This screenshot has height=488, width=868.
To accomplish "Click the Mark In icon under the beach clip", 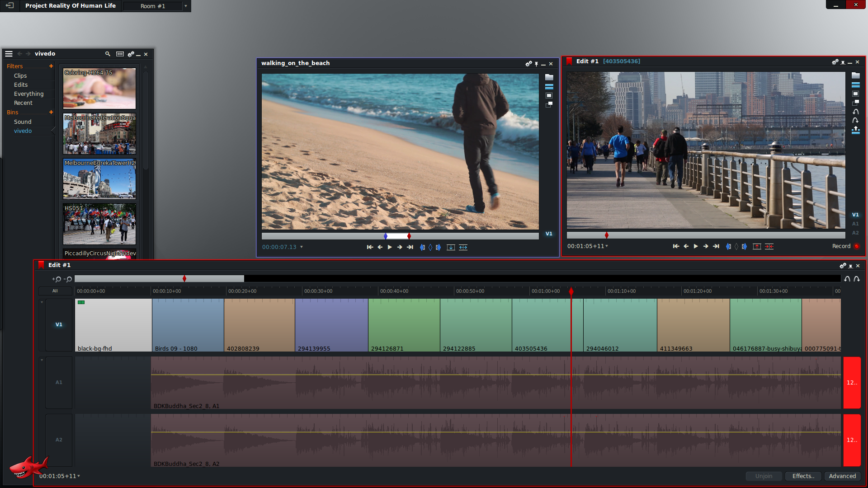I will (x=422, y=247).
